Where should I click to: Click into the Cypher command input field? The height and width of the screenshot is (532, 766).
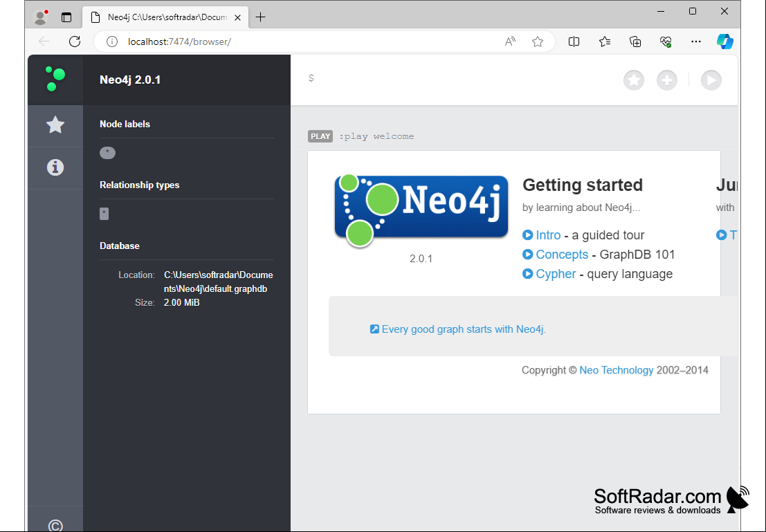click(459, 79)
